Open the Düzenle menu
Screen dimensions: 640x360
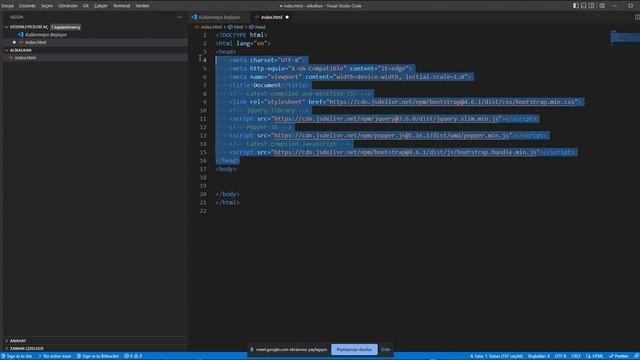click(x=27, y=6)
